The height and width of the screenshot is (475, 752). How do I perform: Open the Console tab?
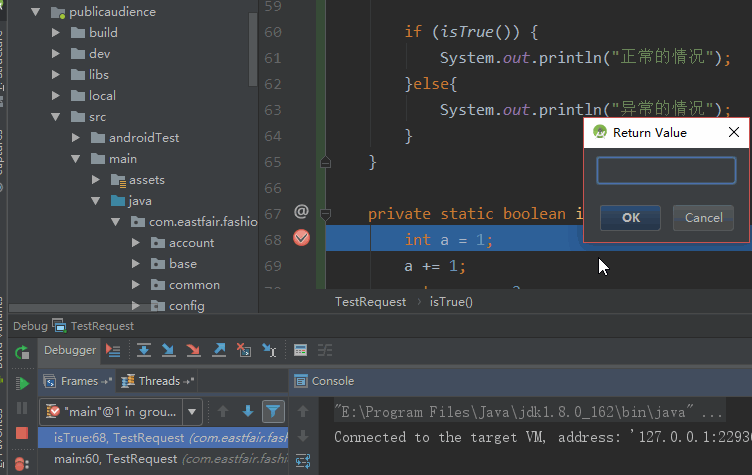click(x=324, y=381)
